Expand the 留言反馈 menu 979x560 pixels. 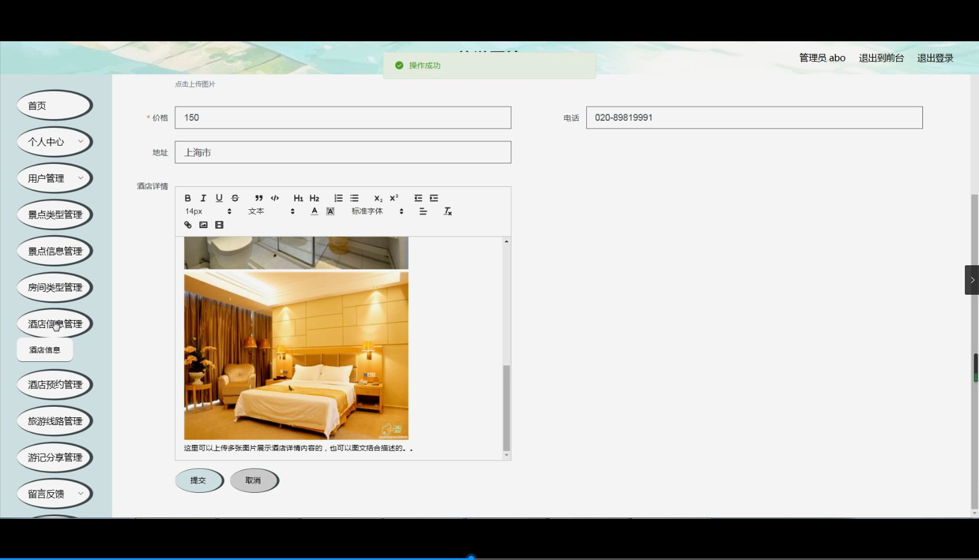[55, 494]
